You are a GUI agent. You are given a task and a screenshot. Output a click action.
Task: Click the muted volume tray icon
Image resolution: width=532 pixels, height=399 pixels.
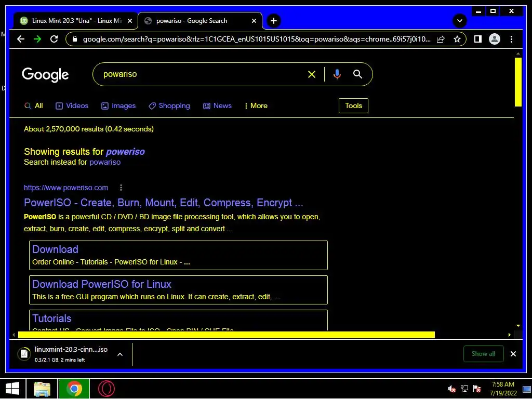point(451,389)
